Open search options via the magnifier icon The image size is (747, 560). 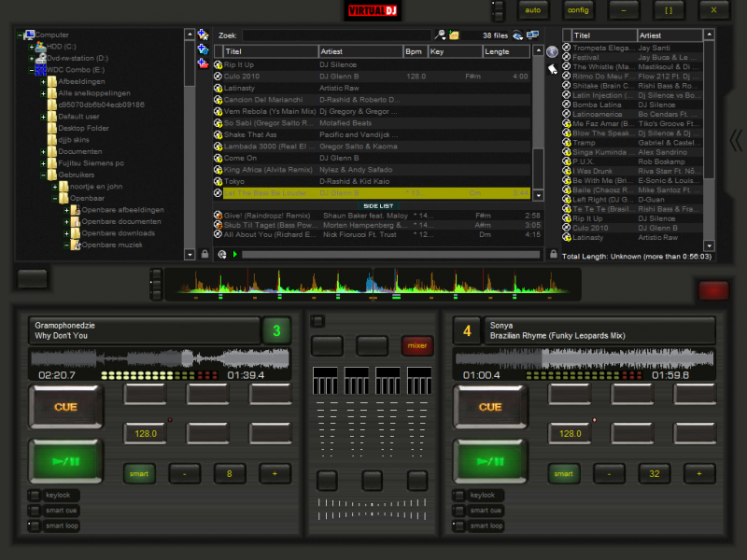(x=440, y=35)
